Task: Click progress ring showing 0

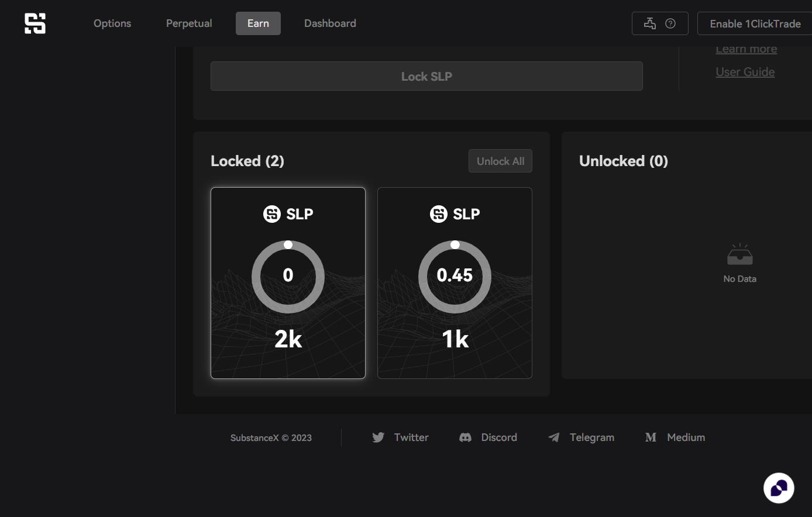Action: [x=288, y=276]
